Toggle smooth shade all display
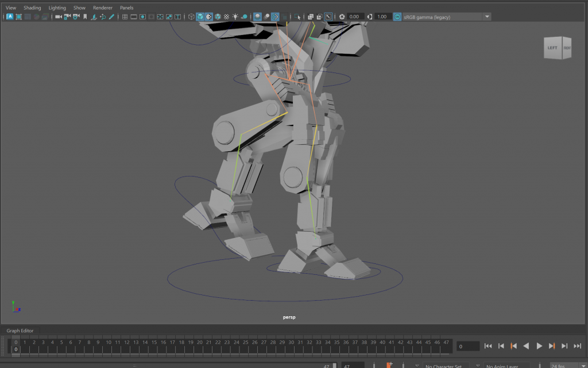Viewport: 588px width, 368px height. point(200,17)
